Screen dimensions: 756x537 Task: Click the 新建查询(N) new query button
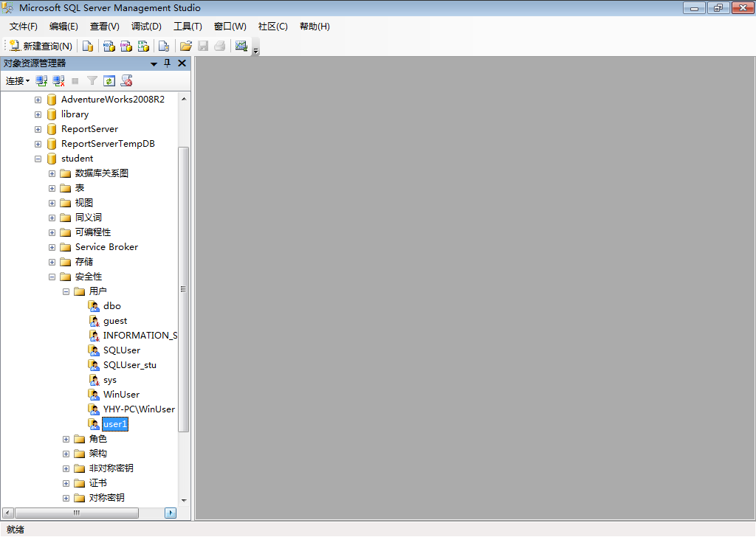click(41, 46)
